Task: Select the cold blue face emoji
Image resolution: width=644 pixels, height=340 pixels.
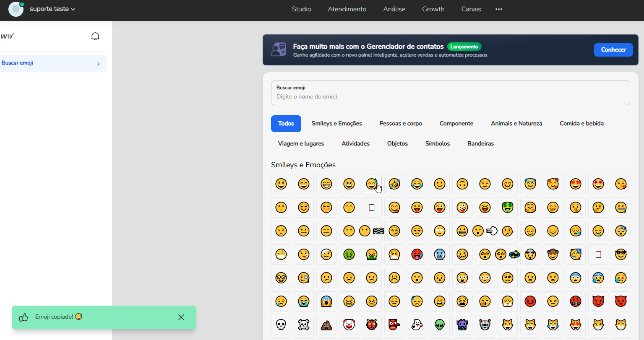Action: pos(440,254)
